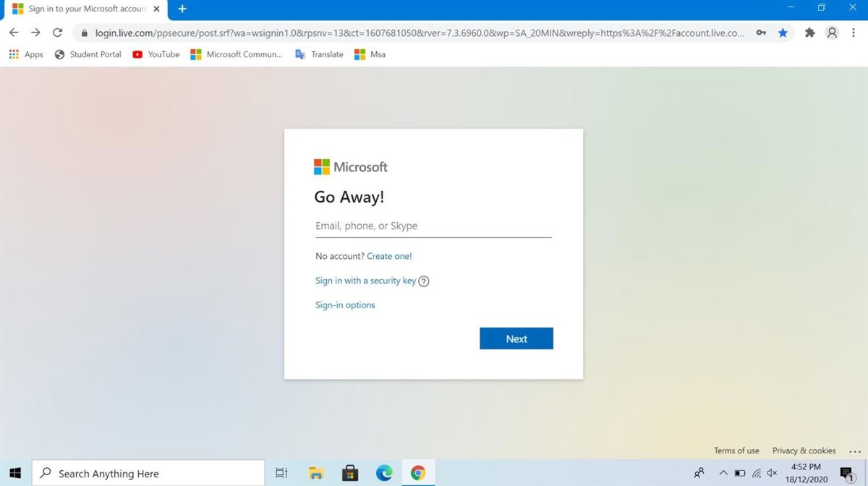Screen dimensions: 868x486
Task: Open File Explorer from the taskbar
Action: pyautogui.click(x=316, y=474)
